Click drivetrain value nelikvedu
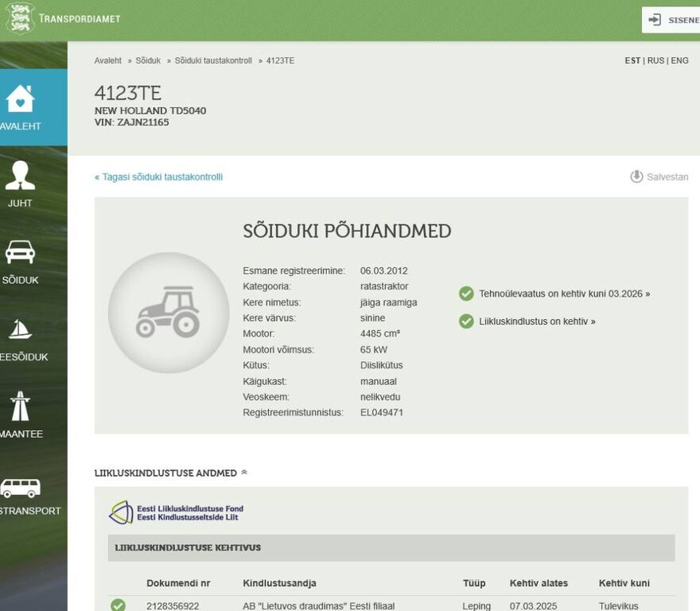 [x=380, y=397]
